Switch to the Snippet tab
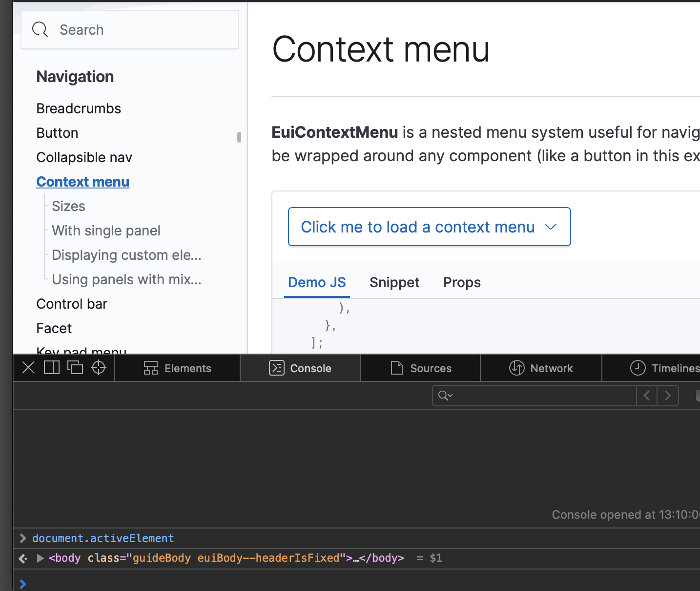This screenshot has height=591, width=700. pyautogui.click(x=394, y=282)
